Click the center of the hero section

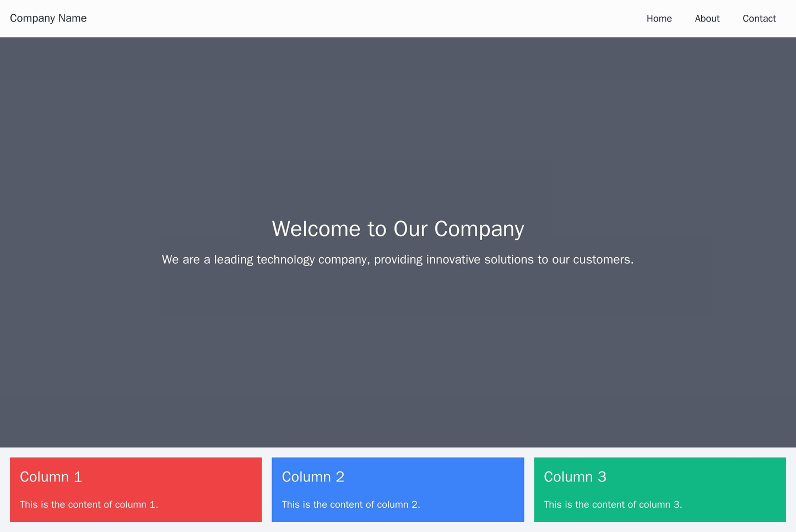pos(398,242)
